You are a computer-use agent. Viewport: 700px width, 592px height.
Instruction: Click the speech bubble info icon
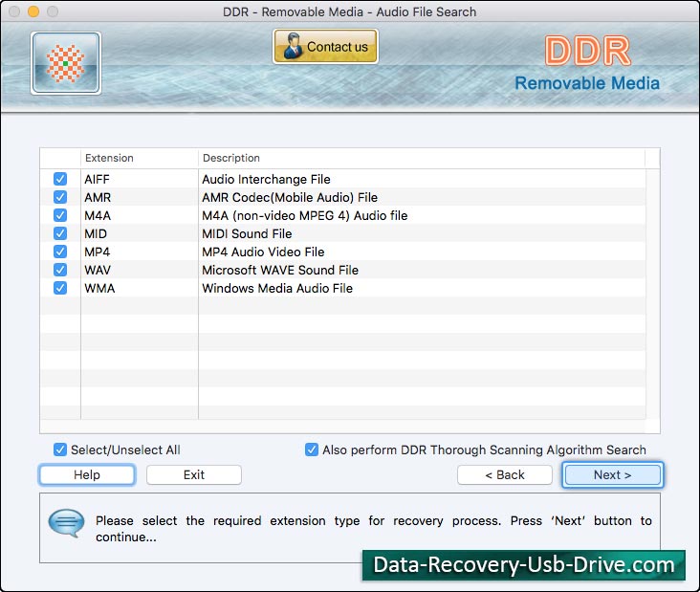coord(66,523)
